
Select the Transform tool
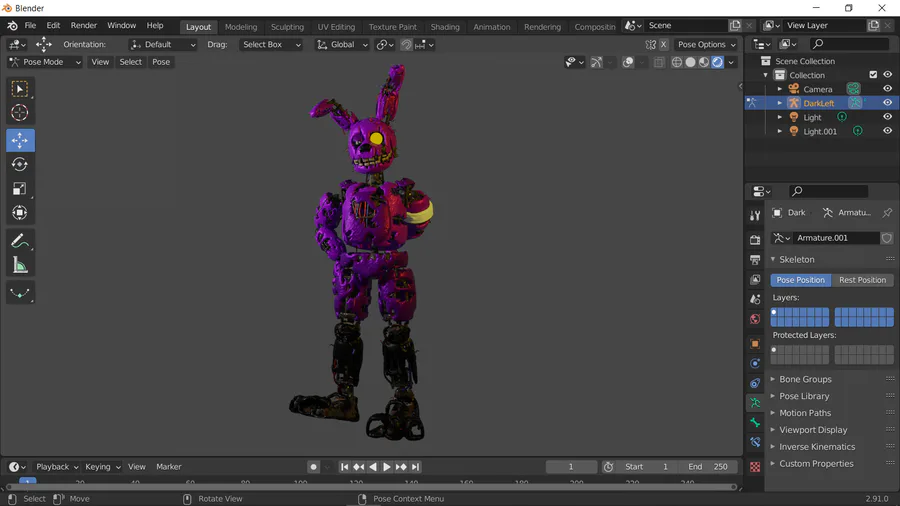click(20, 213)
